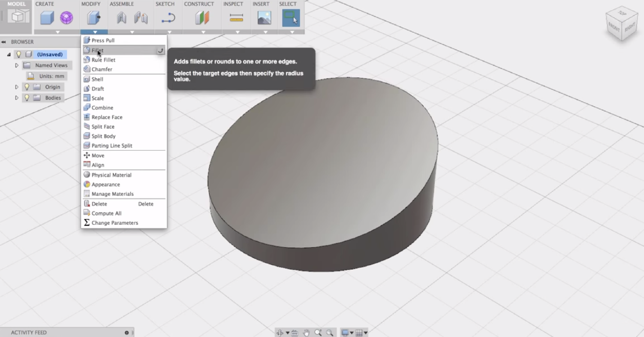The width and height of the screenshot is (644, 337).
Task: Open the Change Parameters entry
Action: [x=114, y=223]
